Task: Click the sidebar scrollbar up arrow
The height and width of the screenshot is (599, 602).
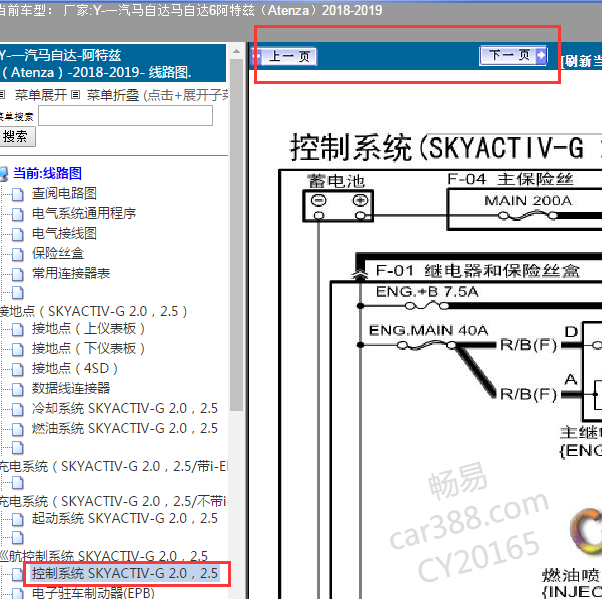Action: (236, 51)
